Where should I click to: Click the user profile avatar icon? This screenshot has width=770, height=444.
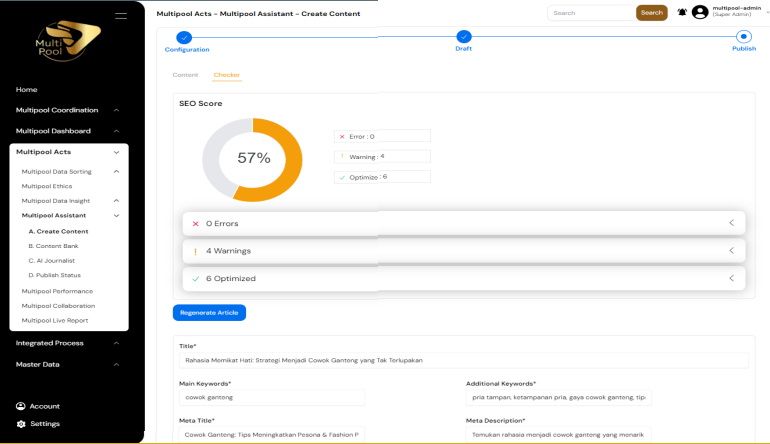coord(700,12)
